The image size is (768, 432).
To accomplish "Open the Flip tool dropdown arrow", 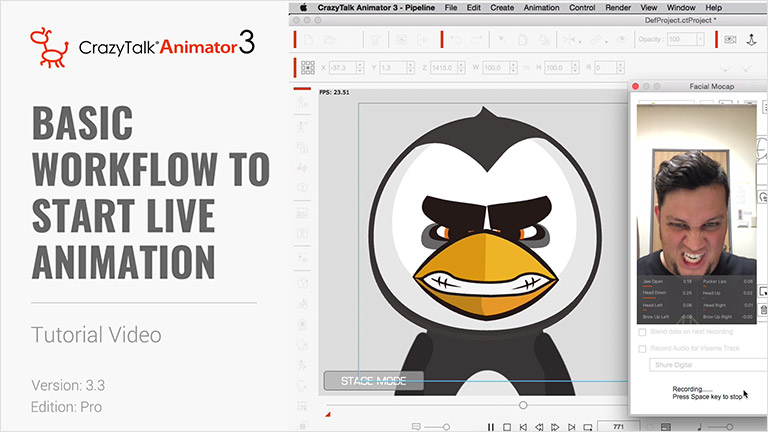I will [579, 43].
